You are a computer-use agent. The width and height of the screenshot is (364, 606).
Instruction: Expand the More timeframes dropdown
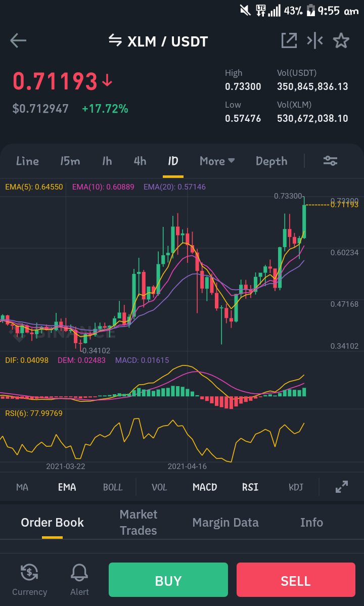tap(217, 161)
